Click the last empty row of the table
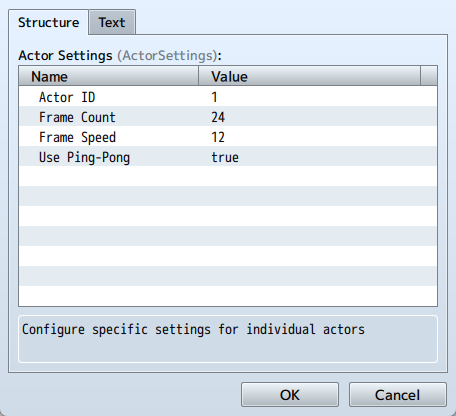The width and height of the screenshot is (456, 416). click(x=228, y=296)
